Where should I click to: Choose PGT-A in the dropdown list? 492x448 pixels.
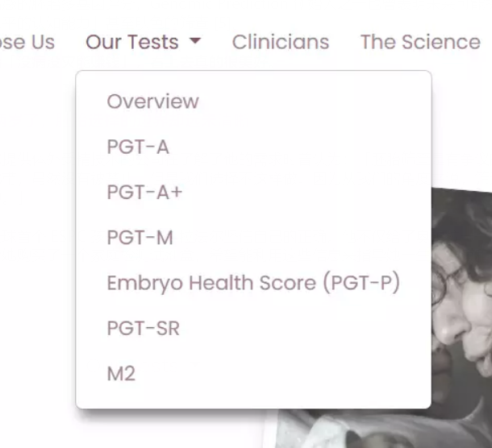point(138,147)
